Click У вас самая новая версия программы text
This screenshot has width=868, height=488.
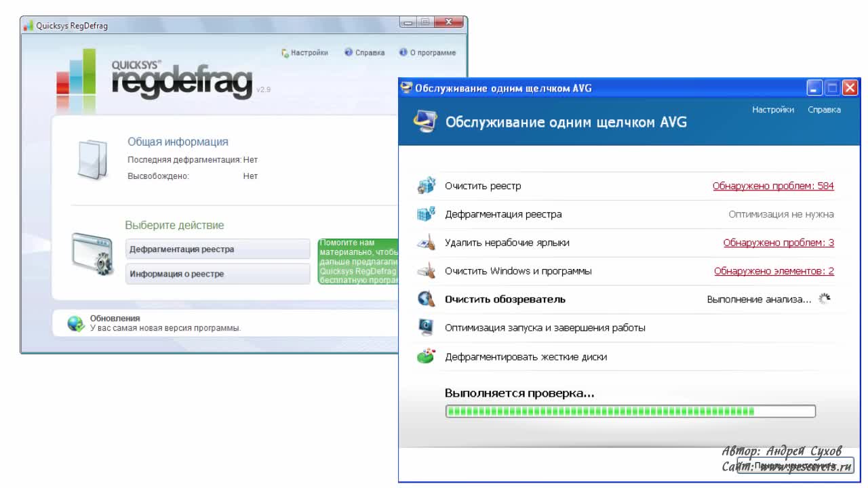165,328
